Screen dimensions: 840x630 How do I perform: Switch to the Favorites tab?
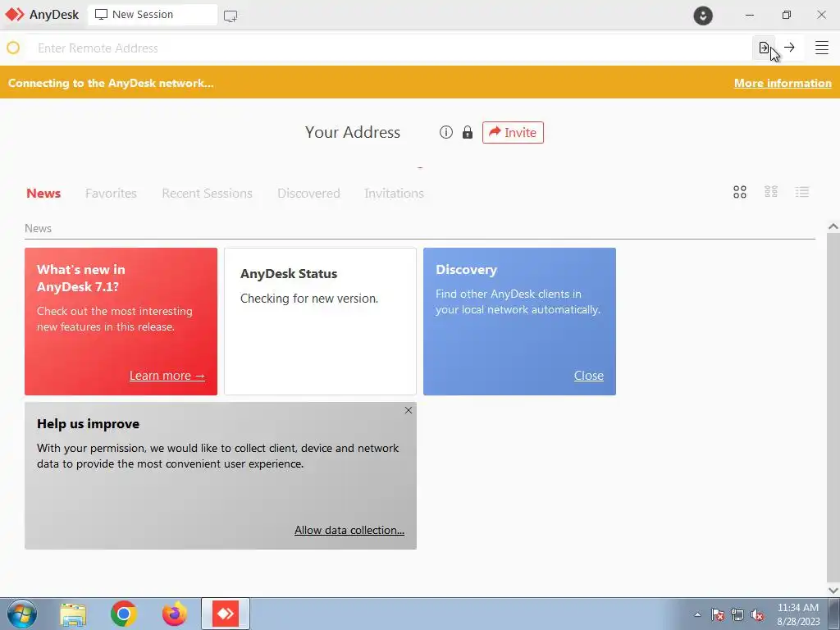[x=111, y=194]
